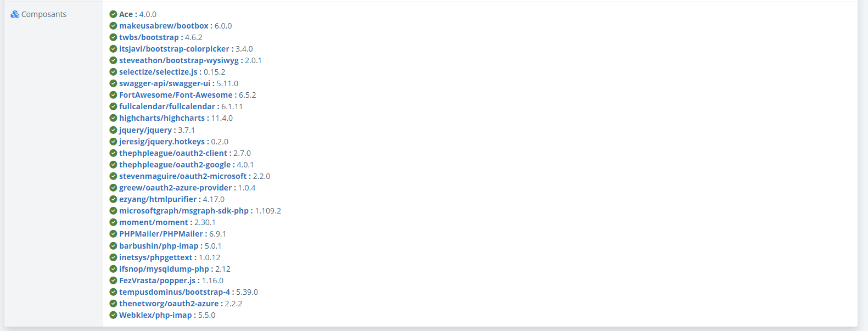The width and height of the screenshot is (868, 331).
Task: Click the green check before PHPMailer/PHPMailer
Action: point(113,234)
